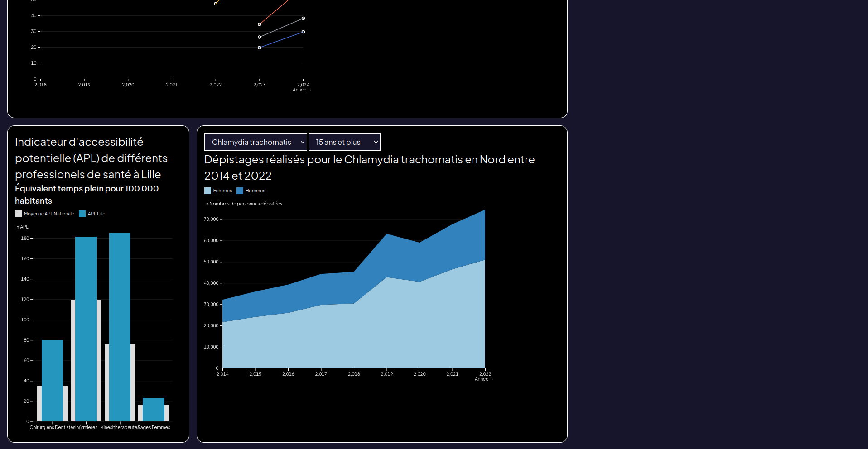This screenshot has height=449, width=868.
Task: Click the dark blue 'Hommes' legend square
Action: pyautogui.click(x=241, y=191)
